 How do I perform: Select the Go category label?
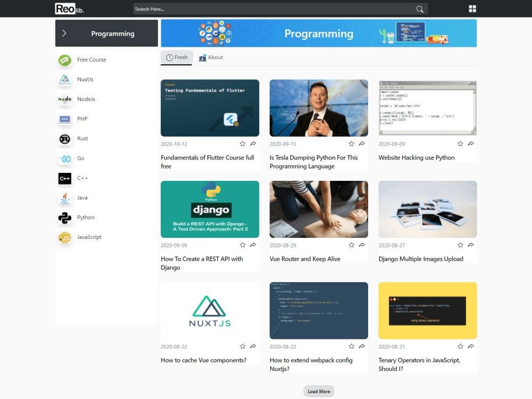click(x=81, y=158)
